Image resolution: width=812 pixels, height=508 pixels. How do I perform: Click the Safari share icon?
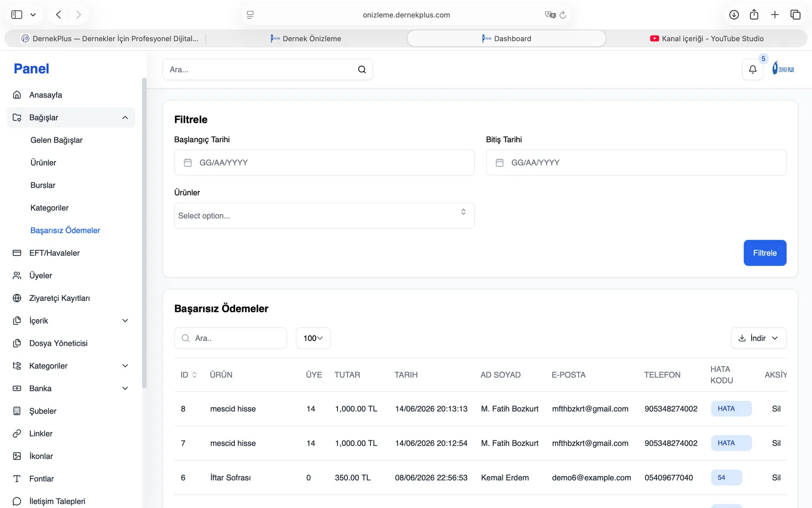[x=754, y=15]
